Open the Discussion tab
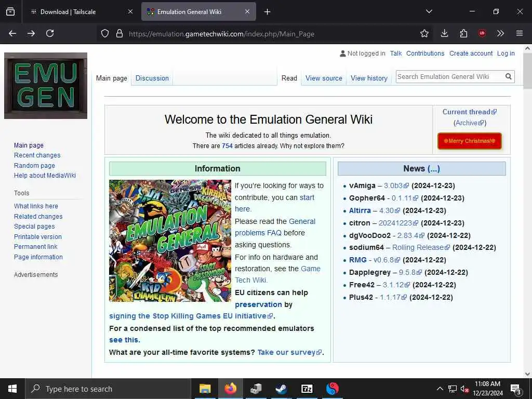 click(152, 78)
